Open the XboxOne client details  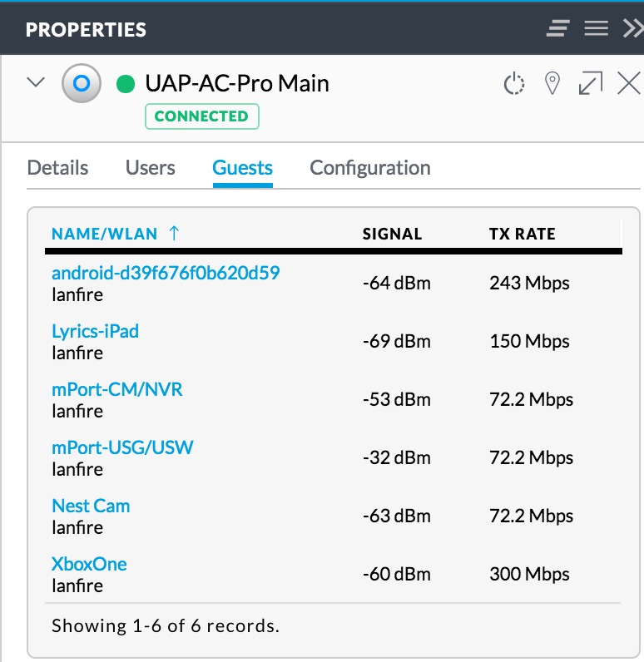[x=89, y=564]
